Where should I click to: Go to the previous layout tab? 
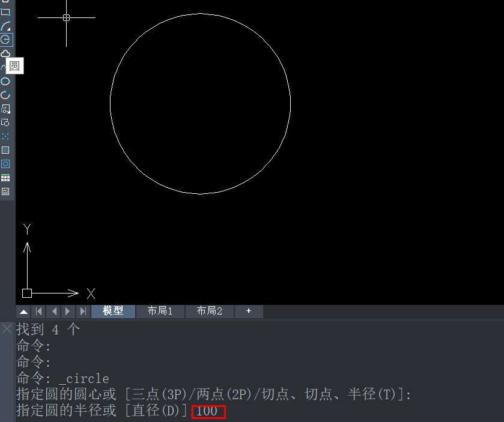54,311
